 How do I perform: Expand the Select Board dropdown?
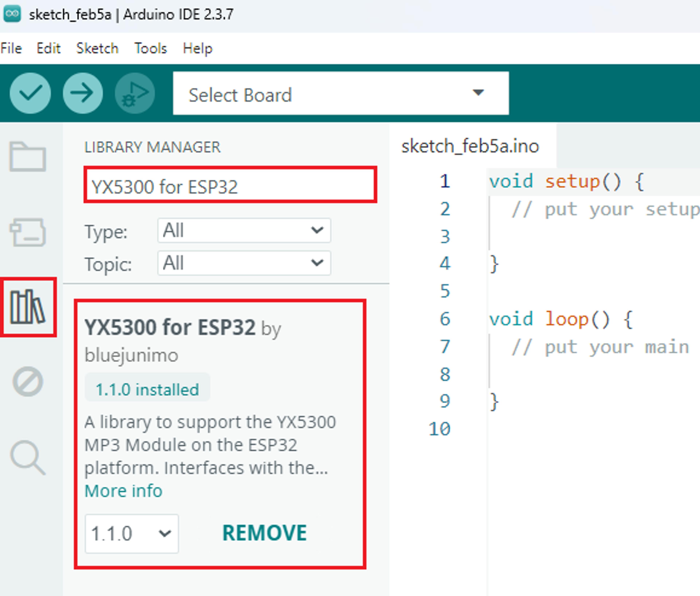pyautogui.click(x=341, y=93)
